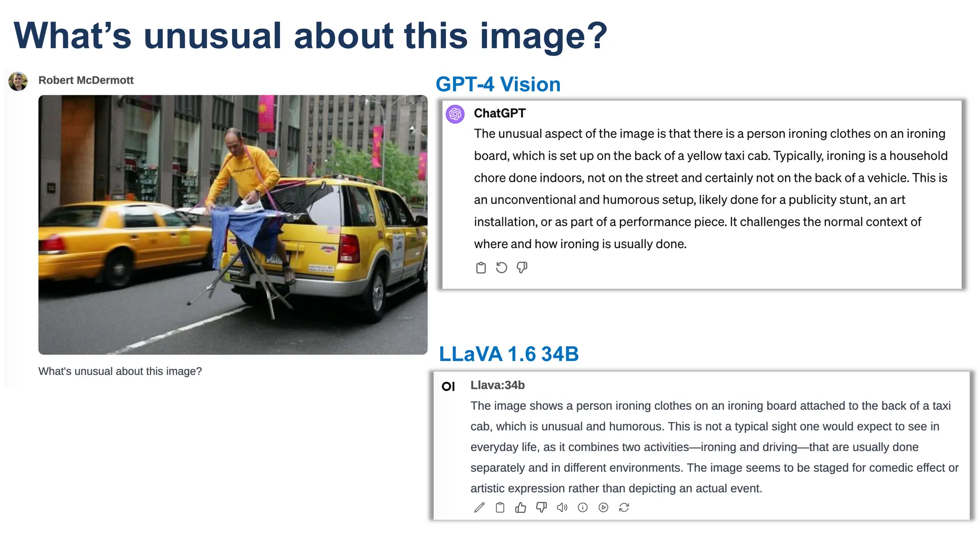Edit the Llava:34b response with pencil icon
The image size is (980, 551).
(479, 507)
